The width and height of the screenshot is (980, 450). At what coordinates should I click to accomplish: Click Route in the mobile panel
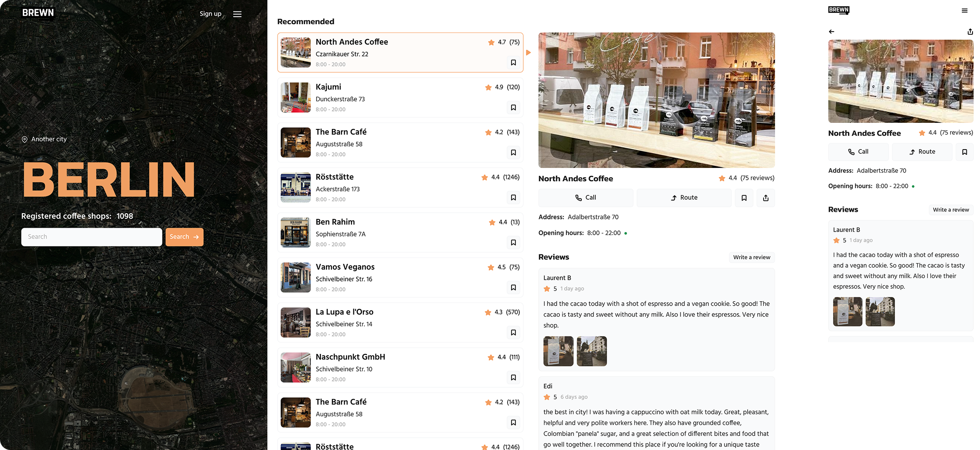click(922, 152)
